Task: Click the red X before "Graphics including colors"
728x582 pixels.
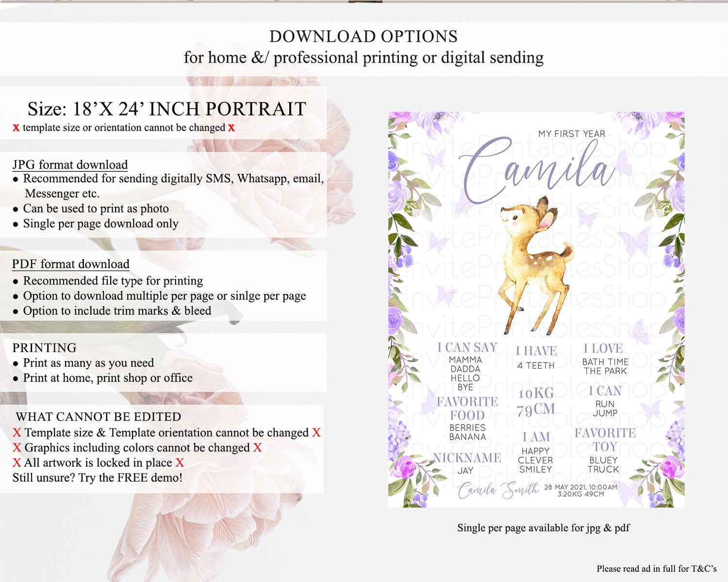Action: click(x=17, y=448)
